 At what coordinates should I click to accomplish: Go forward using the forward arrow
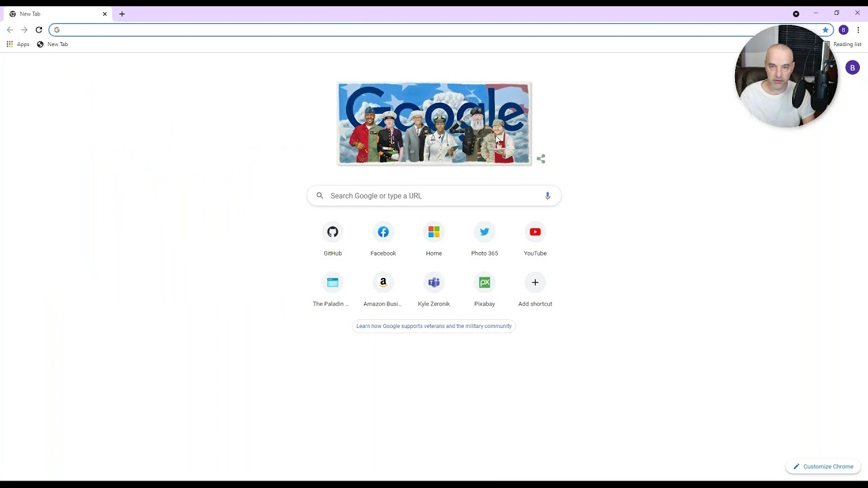[x=24, y=30]
